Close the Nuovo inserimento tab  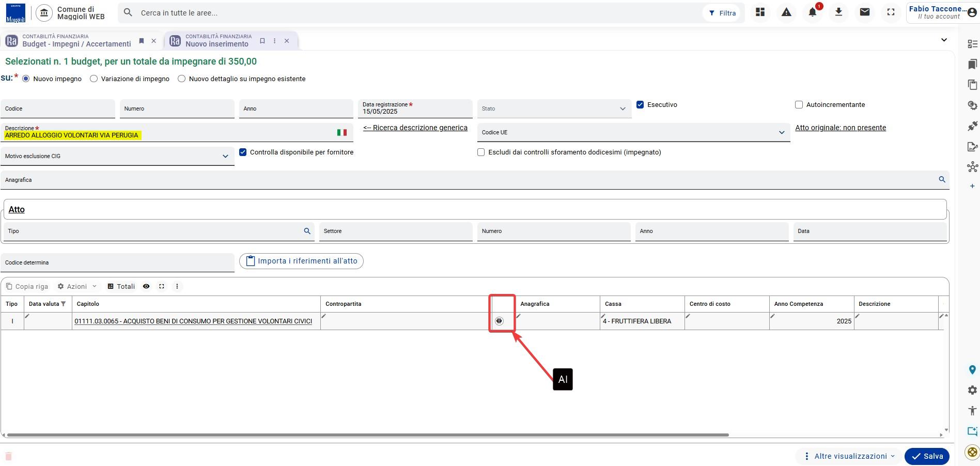pos(287,41)
